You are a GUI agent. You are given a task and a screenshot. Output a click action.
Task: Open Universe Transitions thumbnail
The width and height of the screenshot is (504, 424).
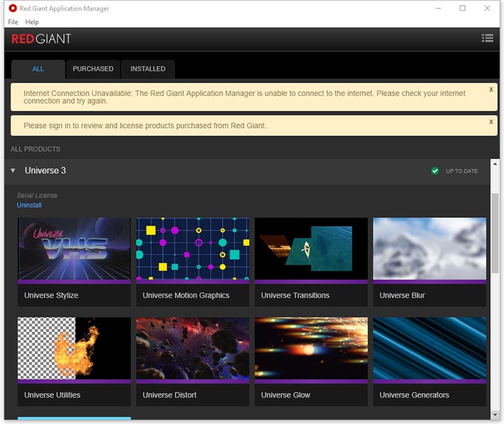pyautogui.click(x=311, y=248)
